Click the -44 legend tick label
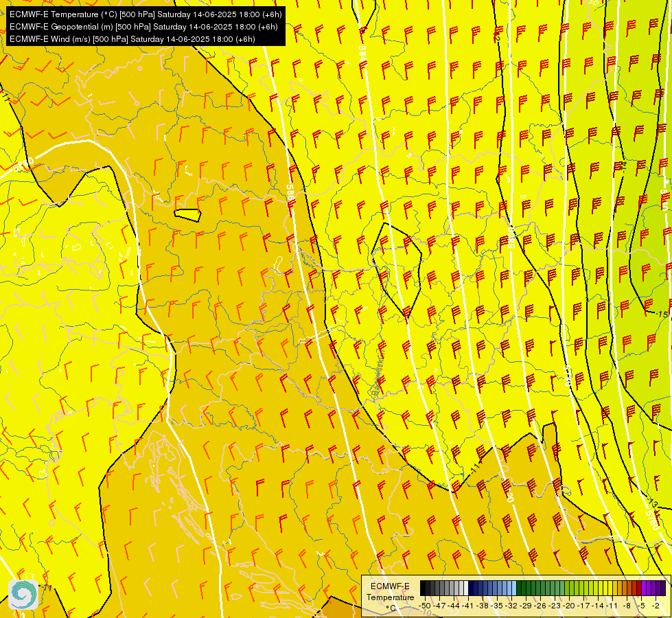Image resolution: width=672 pixels, height=618 pixels. coord(454,606)
